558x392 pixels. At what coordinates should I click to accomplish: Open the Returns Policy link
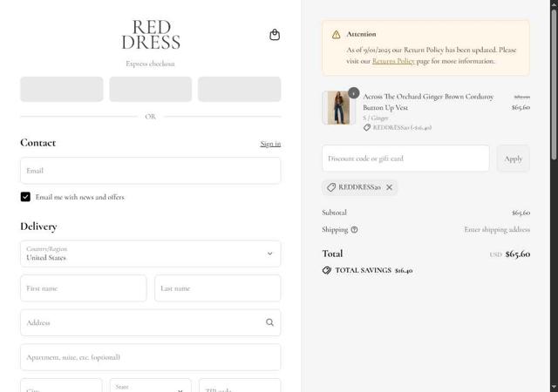393,61
